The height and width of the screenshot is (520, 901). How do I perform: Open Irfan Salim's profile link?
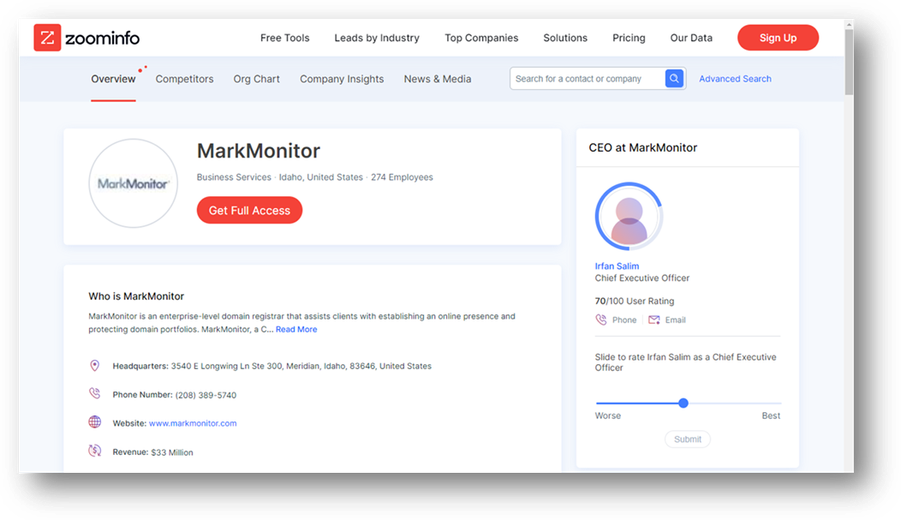tap(617, 266)
